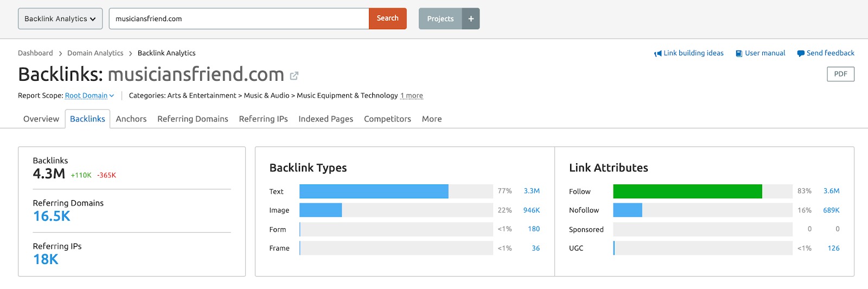Open the 689K Nofollow links count
This screenshot has width=868, height=289.
[x=832, y=210]
